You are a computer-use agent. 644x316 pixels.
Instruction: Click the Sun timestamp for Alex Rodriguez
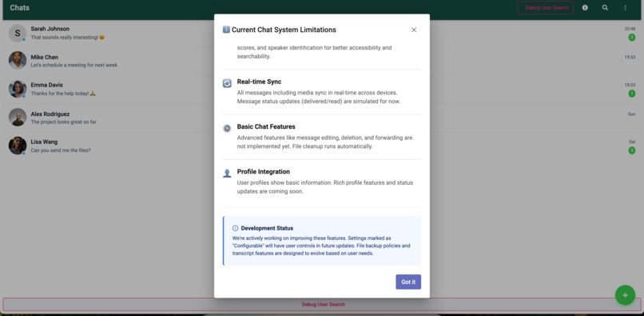coord(632,114)
